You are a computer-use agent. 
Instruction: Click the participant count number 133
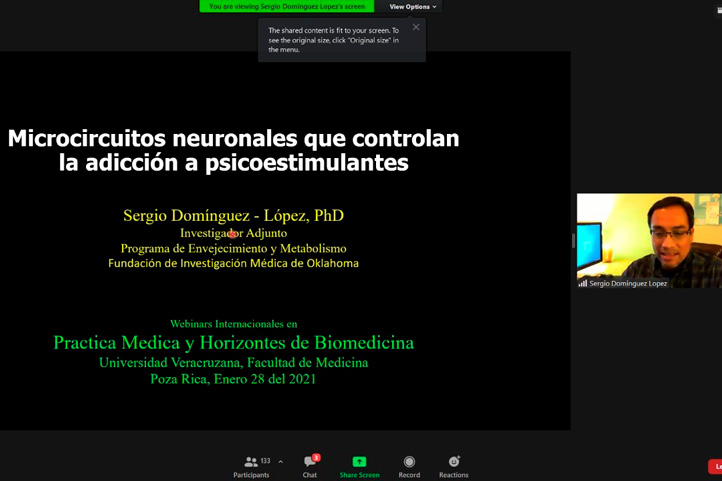click(265, 462)
